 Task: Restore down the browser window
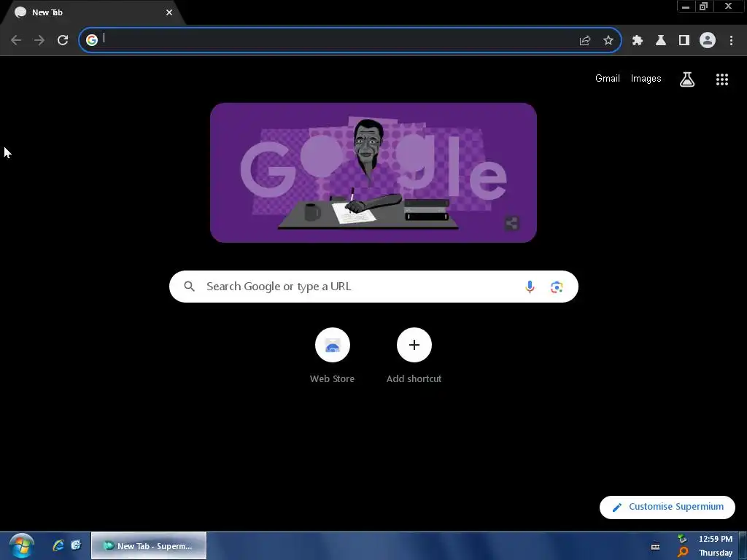point(704,7)
